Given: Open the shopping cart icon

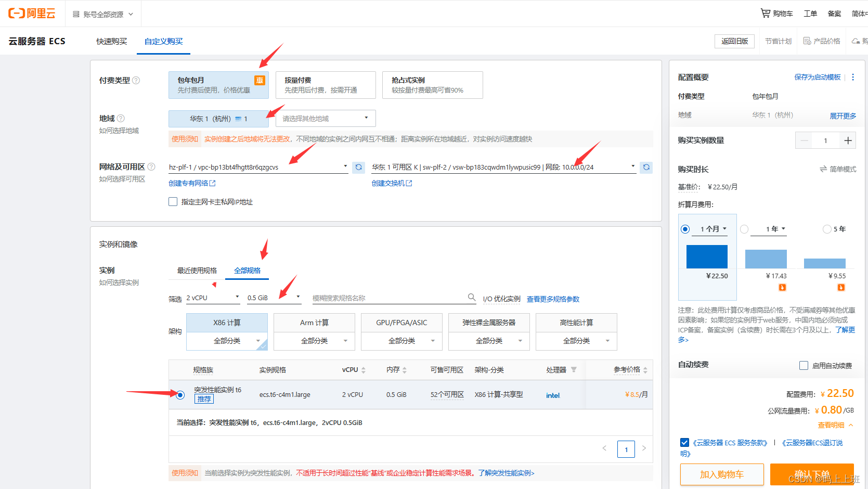Looking at the screenshot, I should (765, 13).
